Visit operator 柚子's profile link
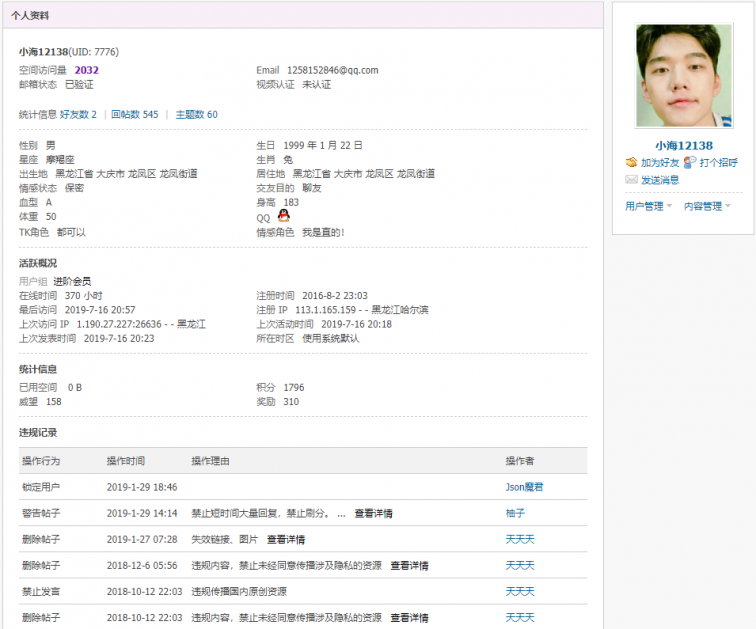 tap(515, 513)
